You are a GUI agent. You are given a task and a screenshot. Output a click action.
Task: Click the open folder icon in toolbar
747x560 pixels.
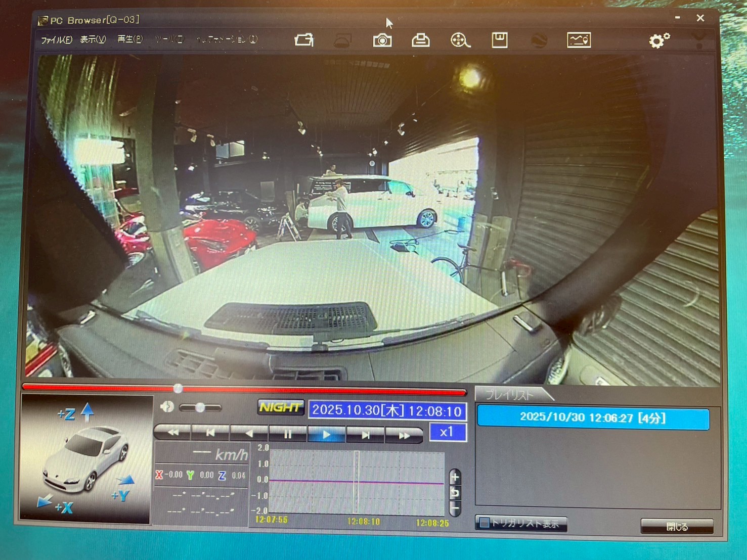[x=304, y=40]
